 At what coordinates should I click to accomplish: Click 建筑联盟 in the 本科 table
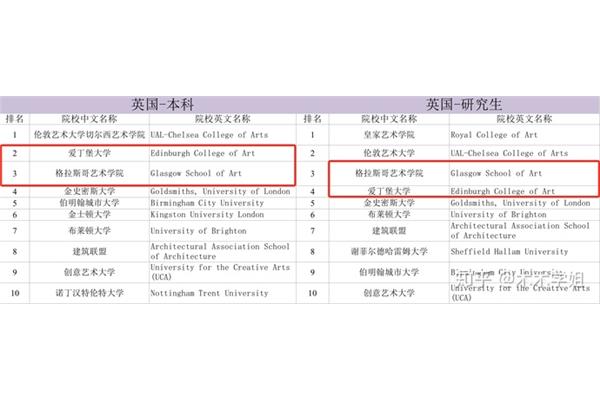89,251
